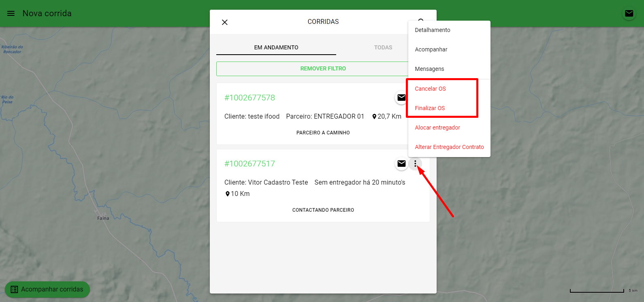Click the Cliente: teste ifood text

(x=252, y=117)
